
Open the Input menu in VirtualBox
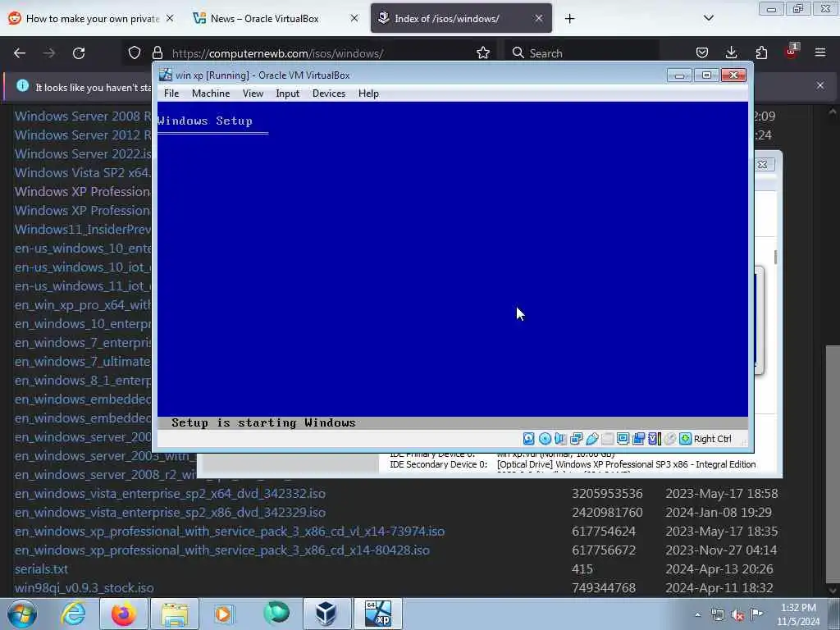pos(288,94)
